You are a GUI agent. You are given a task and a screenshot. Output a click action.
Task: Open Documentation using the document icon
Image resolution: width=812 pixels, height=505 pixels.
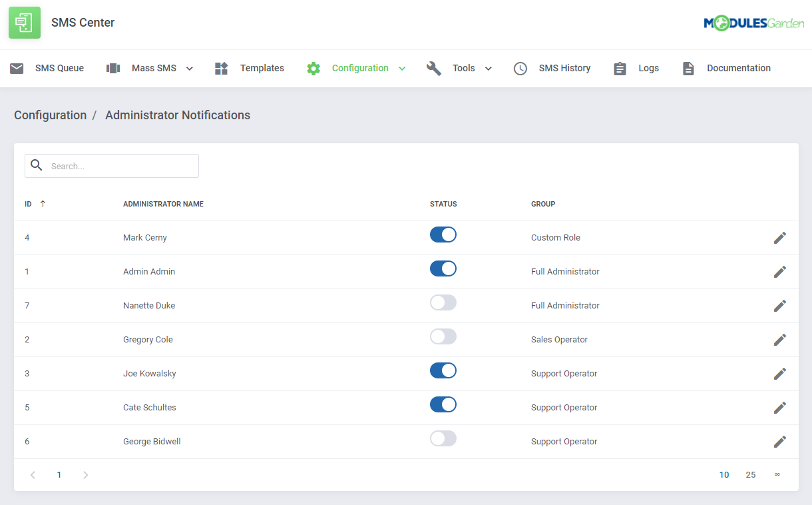pos(688,67)
